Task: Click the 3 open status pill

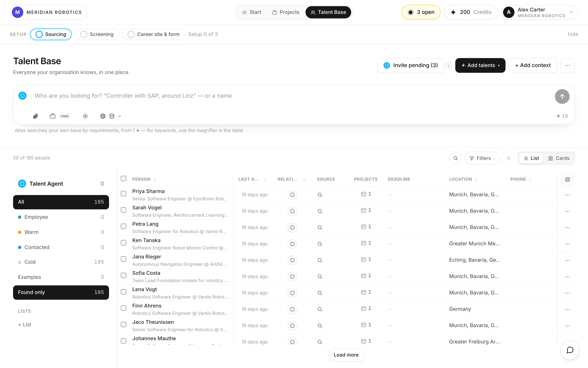Action: tap(421, 12)
